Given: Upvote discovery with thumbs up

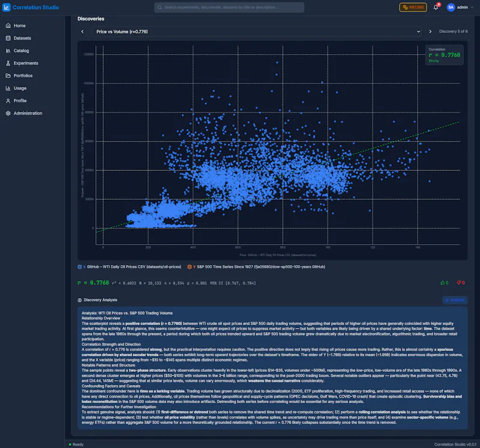Looking at the screenshot, I should point(444,282).
